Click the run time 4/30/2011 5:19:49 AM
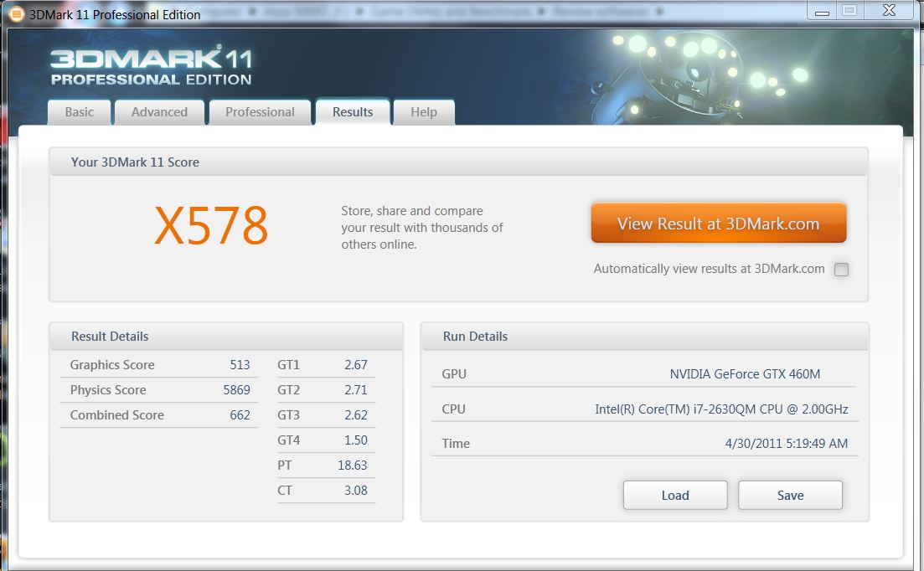Viewport: 924px width, 571px height. (x=786, y=443)
